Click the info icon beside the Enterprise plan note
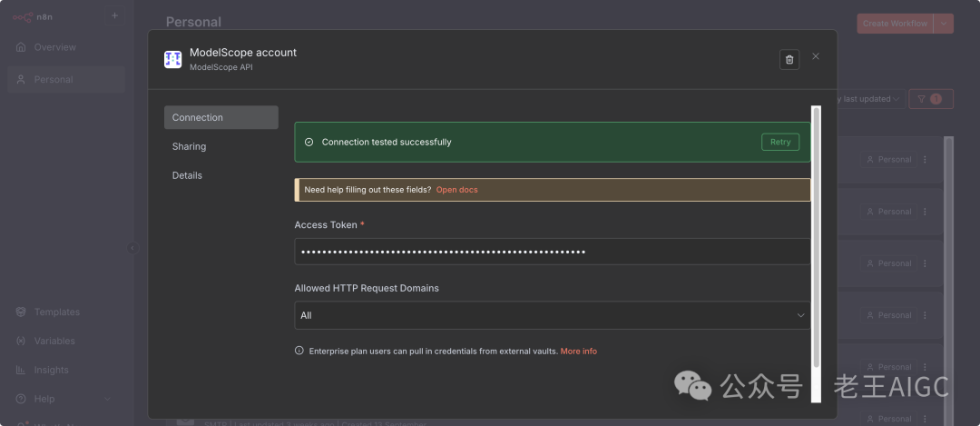 pyautogui.click(x=299, y=351)
